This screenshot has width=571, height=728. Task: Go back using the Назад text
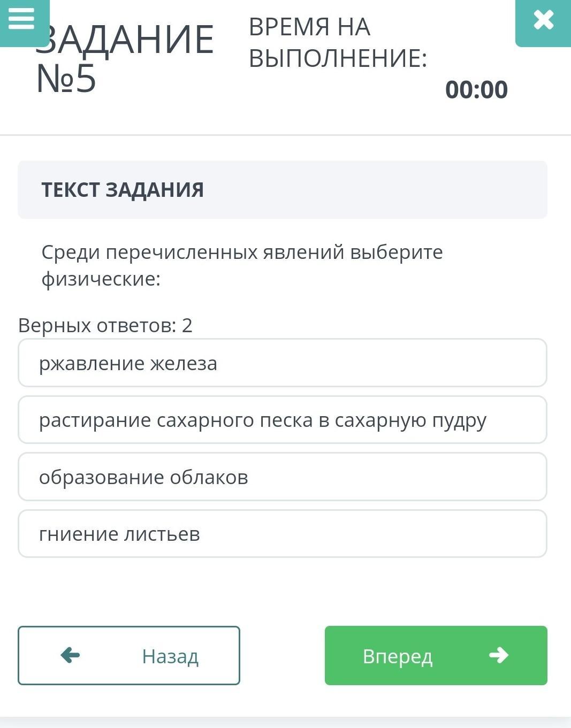[170, 656]
